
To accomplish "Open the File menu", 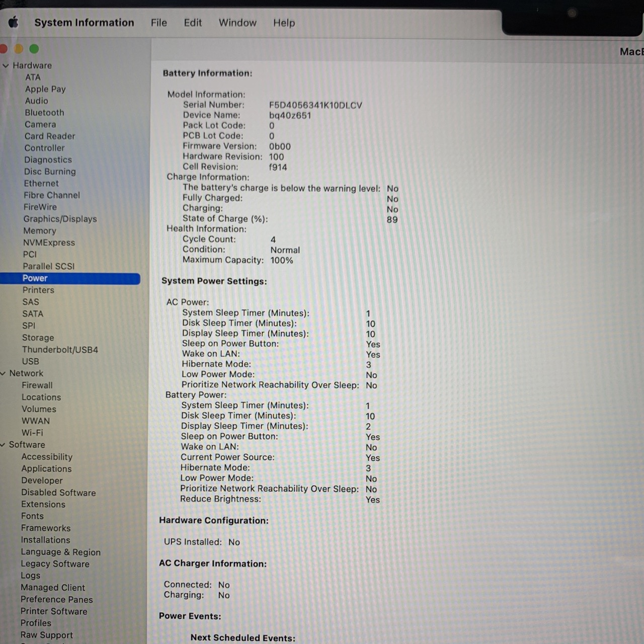I will coord(158,23).
